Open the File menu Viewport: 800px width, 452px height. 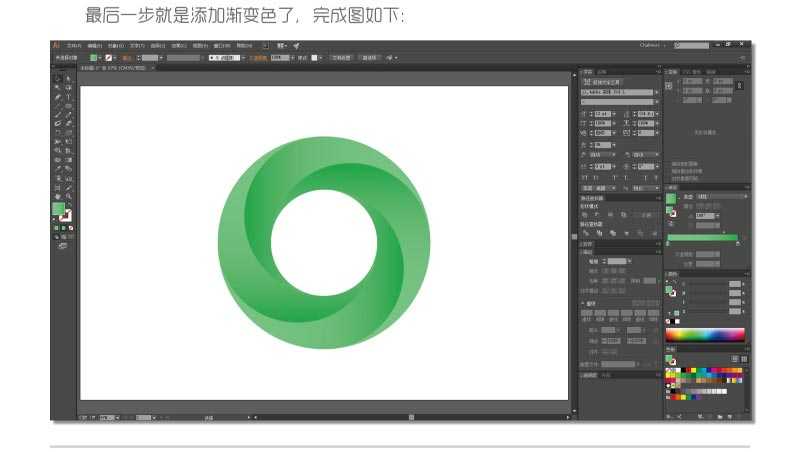(73, 45)
